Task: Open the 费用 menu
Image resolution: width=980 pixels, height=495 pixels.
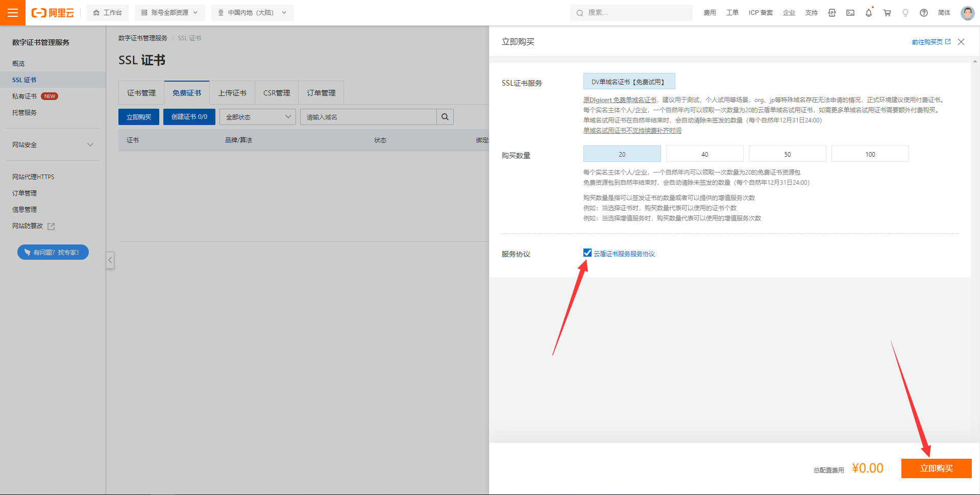Action: pyautogui.click(x=709, y=13)
